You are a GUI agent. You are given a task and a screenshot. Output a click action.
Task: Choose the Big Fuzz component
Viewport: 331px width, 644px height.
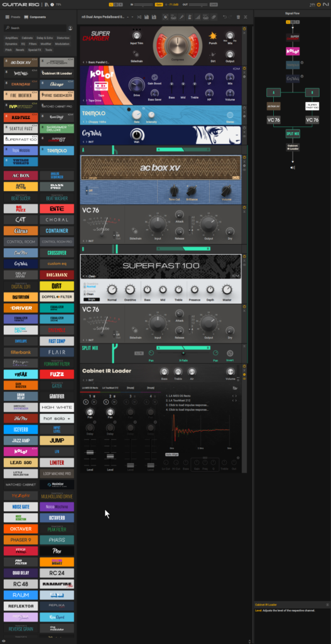(x=21, y=209)
